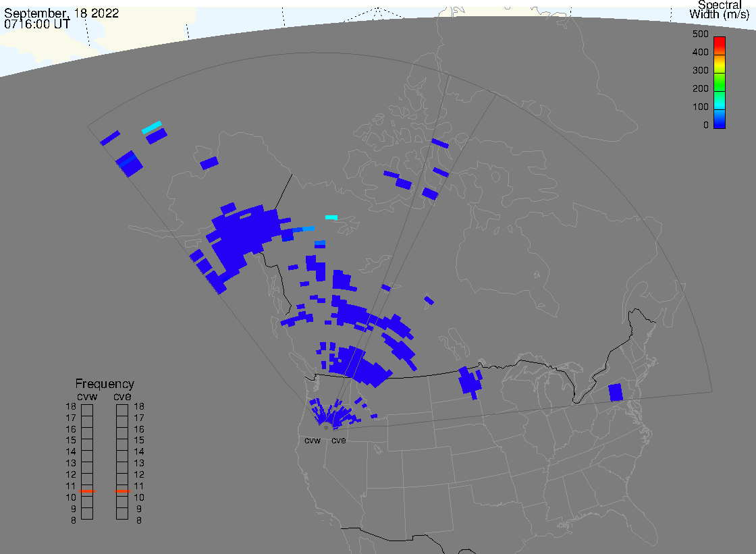Click the Spectral Width (m/s) legend title
Viewport: 756px width, 554px height.
tap(720, 9)
